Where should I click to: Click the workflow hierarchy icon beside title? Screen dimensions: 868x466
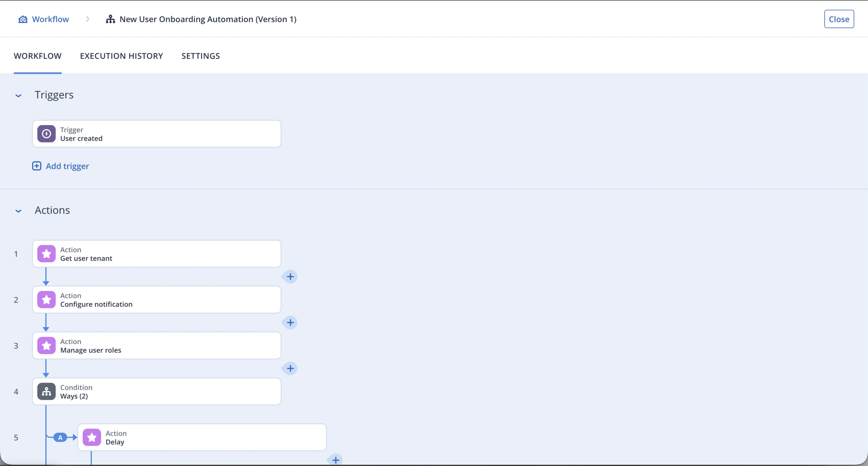(x=110, y=19)
